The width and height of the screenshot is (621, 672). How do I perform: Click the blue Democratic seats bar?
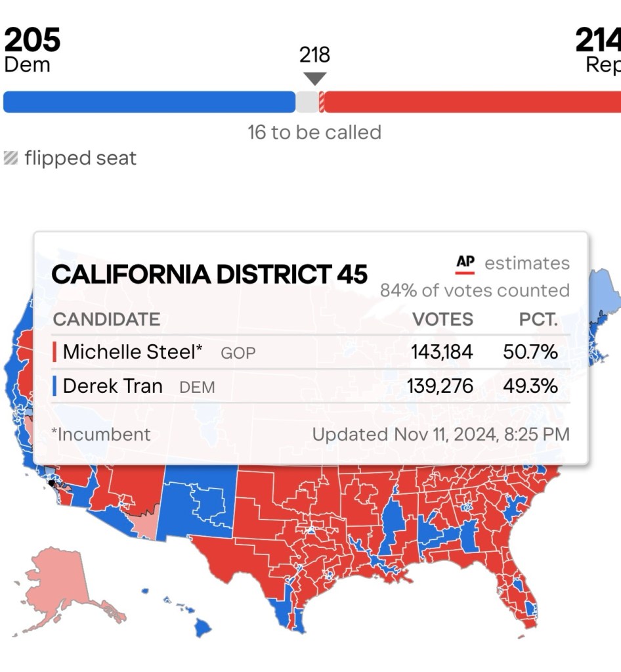point(150,102)
